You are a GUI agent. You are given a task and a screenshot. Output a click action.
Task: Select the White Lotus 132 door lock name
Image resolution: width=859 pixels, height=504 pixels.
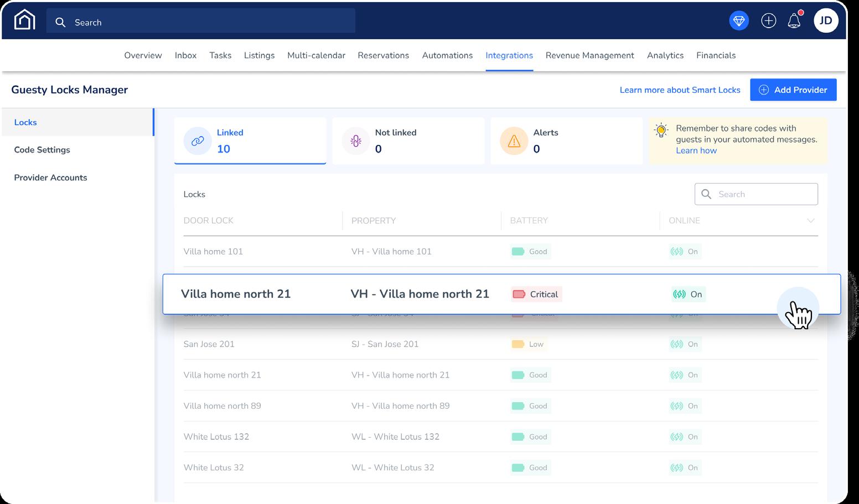tap(216, 437)
